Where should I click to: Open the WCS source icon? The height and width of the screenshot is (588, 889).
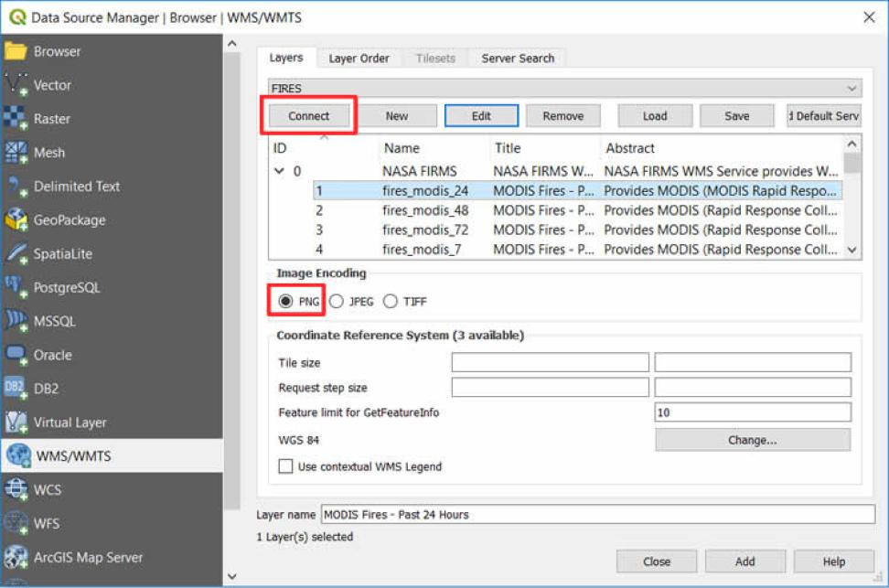[16, 489]
